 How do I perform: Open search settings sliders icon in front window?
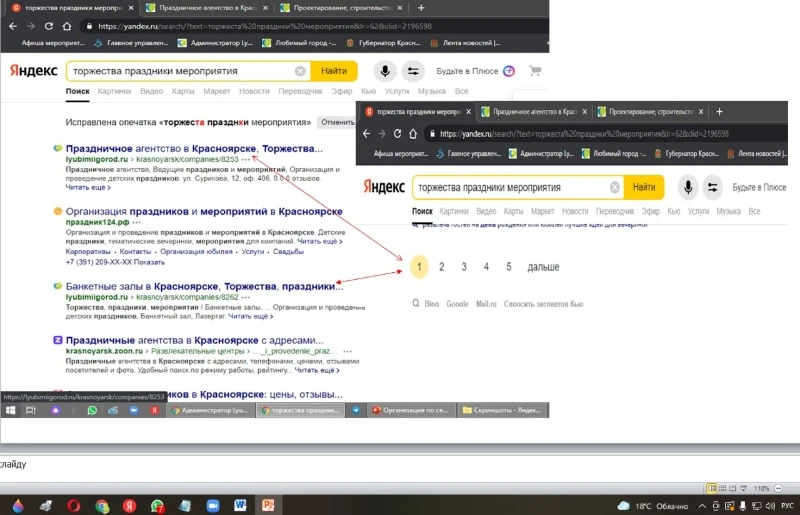(713, 187)
